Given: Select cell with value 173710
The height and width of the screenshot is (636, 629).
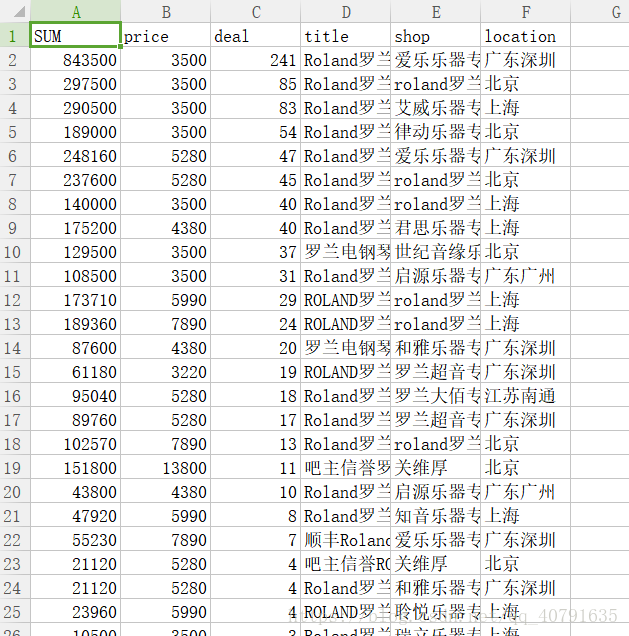Looking at the screenshot, I should pos(75,299).
